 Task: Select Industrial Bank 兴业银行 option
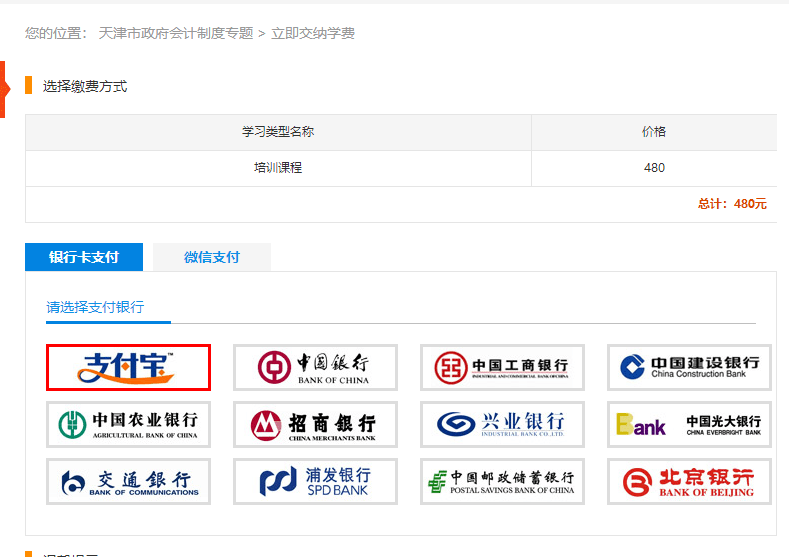coord(502,424)
